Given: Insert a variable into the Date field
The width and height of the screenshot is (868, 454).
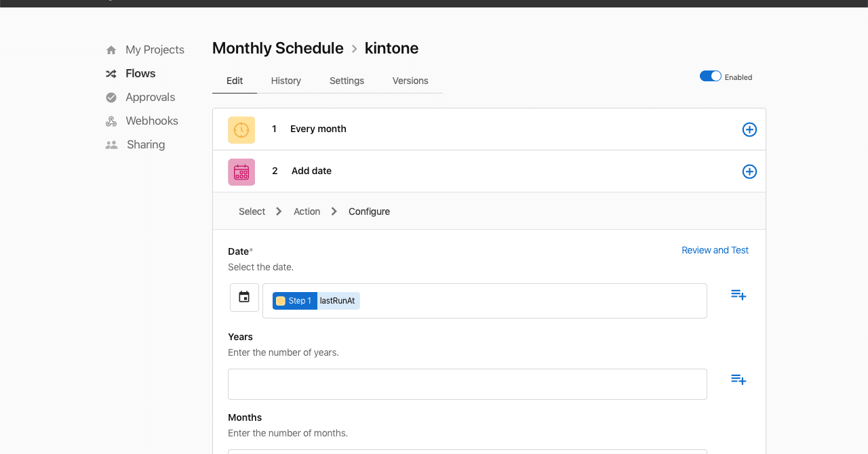Looking at the screenshot, I should click(x=738, y=295).
